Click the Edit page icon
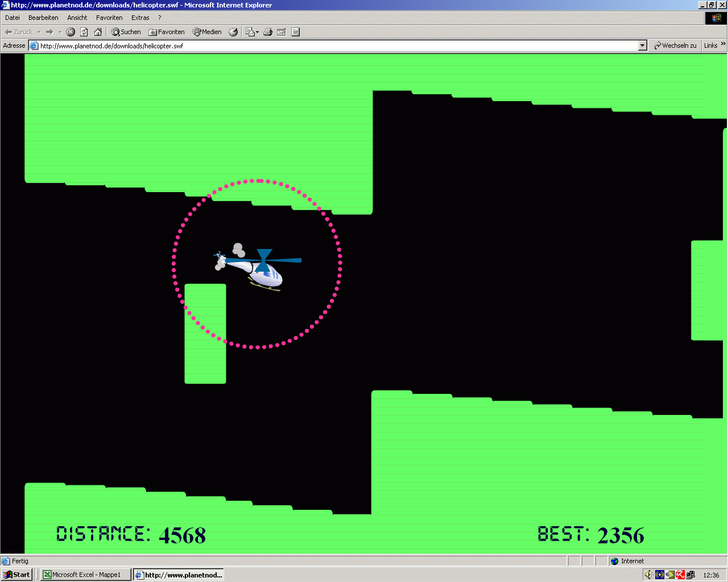 [x=282, y=32]
